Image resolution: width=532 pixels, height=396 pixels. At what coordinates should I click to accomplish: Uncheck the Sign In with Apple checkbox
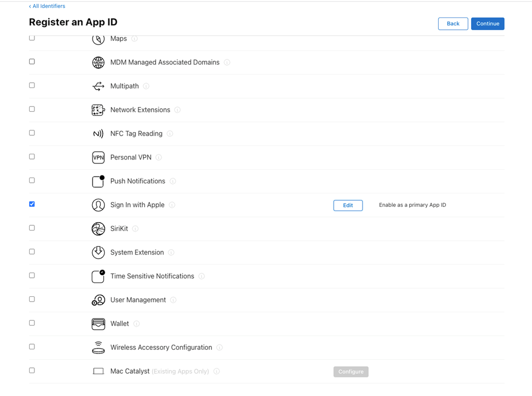point(32,204)
